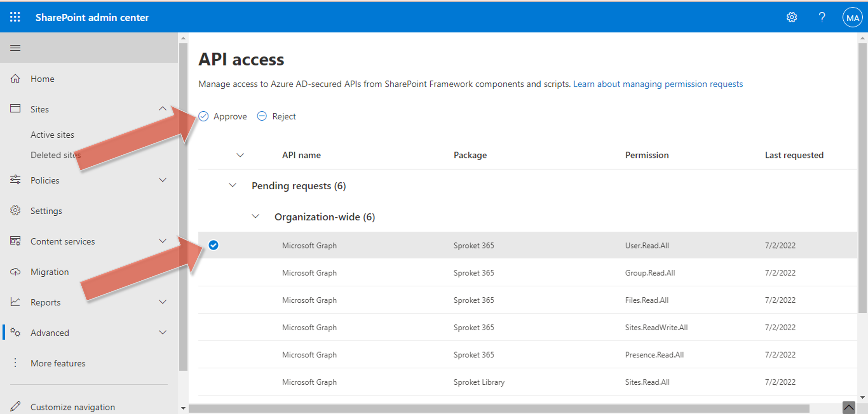Sort by Package column header
Image resolution: width=868 pixels, height=414 pixels.
pos(470,155)
